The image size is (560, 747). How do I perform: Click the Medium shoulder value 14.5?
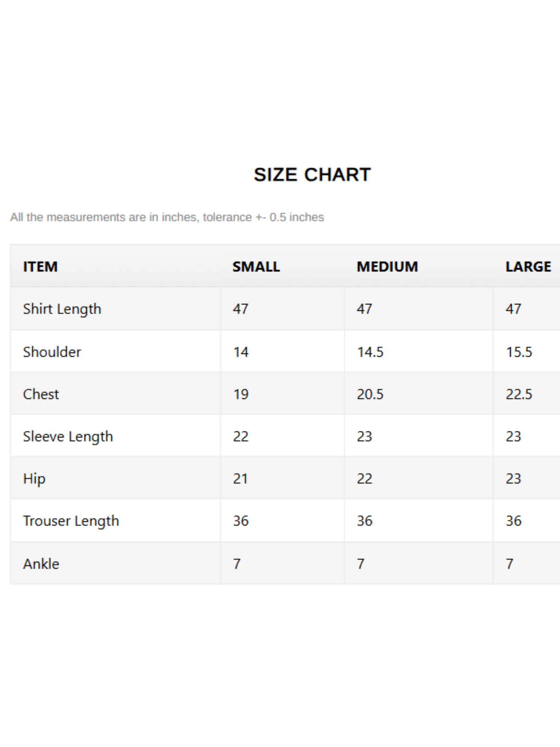[370, 352]
